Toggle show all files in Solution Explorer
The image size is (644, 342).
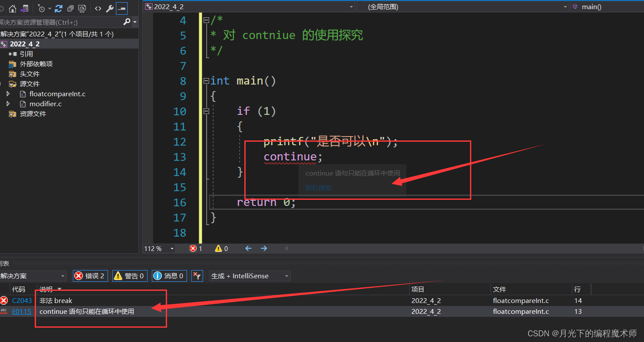[82, 8]
